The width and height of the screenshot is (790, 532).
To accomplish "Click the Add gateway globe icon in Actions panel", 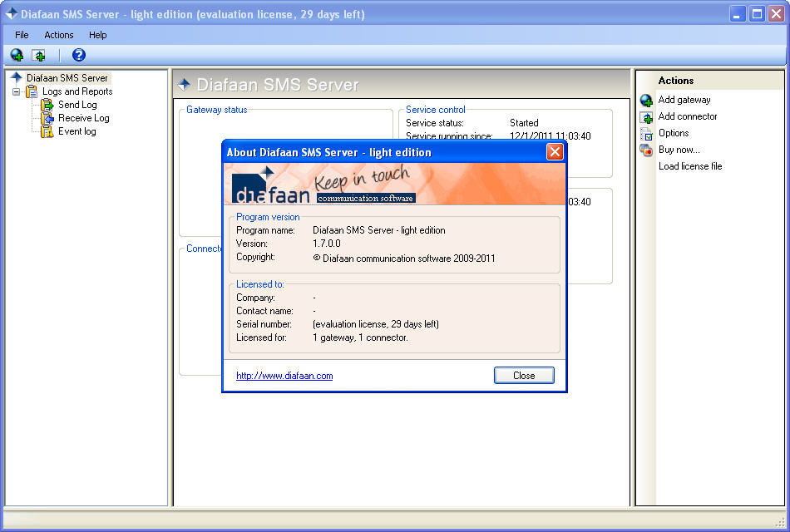I will point(646,99).
